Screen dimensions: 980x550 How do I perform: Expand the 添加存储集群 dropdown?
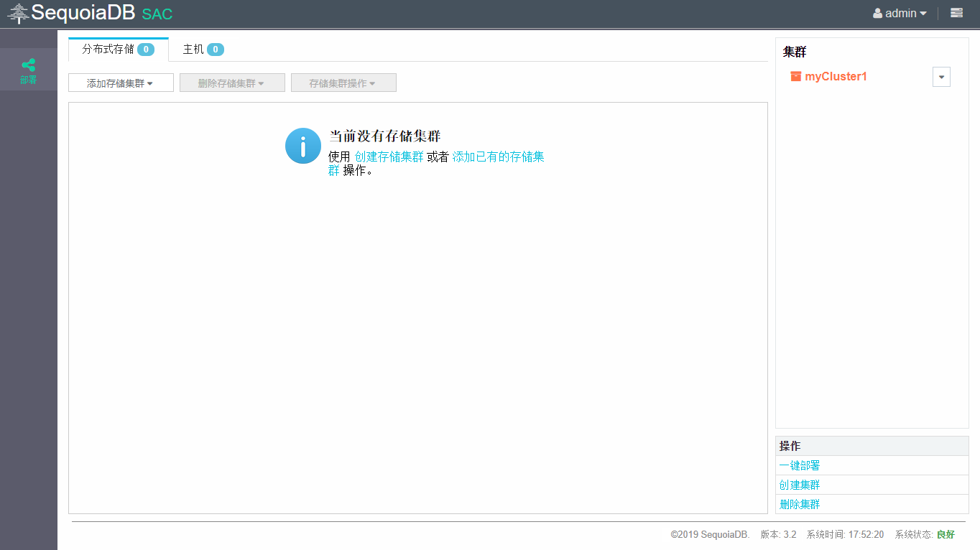(121, 83)
